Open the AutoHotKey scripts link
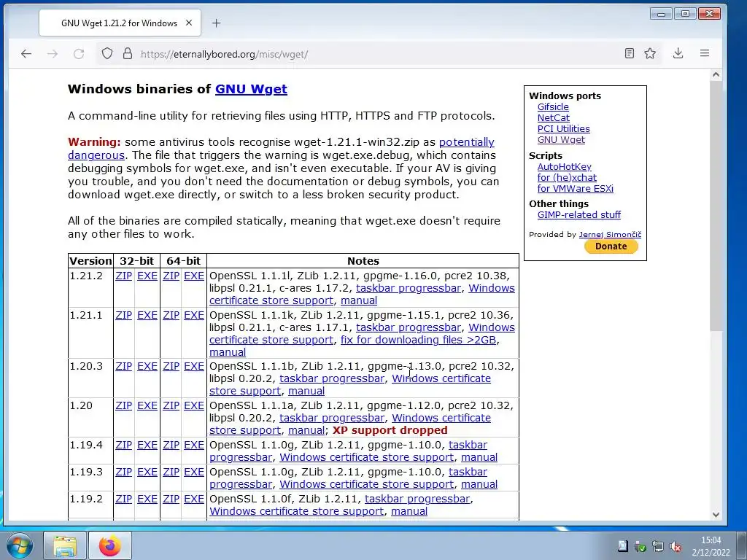 coord(564,167)
